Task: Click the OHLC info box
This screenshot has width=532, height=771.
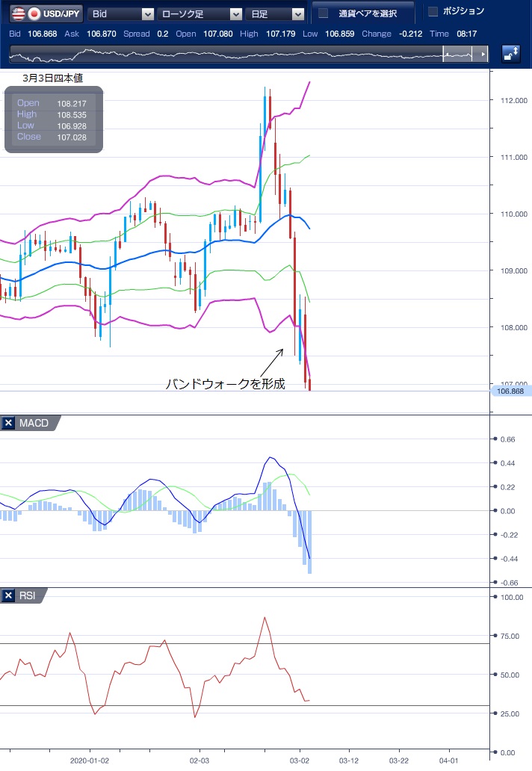Action: click(x=54, y=120)
